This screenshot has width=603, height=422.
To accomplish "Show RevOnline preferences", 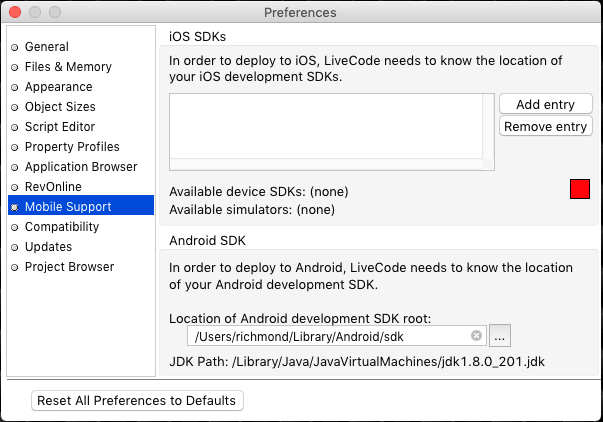I will point(53,187).
